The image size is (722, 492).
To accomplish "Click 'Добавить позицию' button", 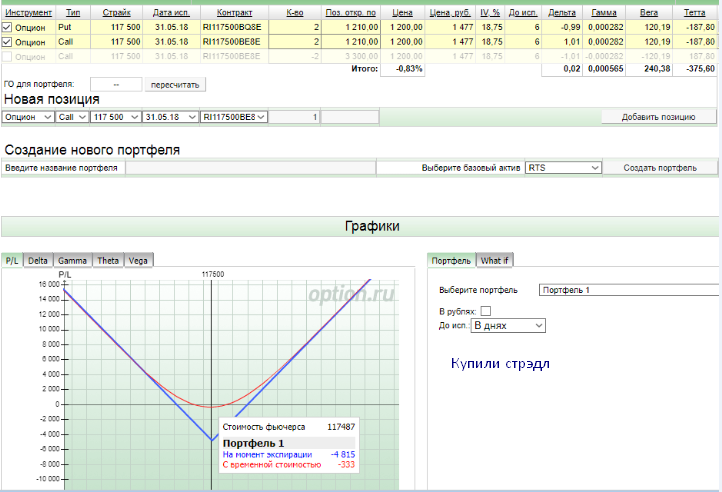I will click(x=658, y=117).
